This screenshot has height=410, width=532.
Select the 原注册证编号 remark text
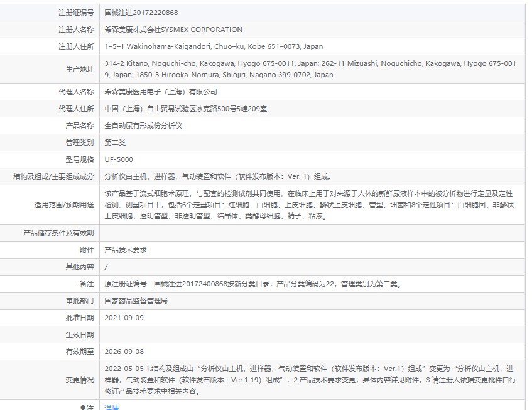pyautogui.click(x=254, y=284)
